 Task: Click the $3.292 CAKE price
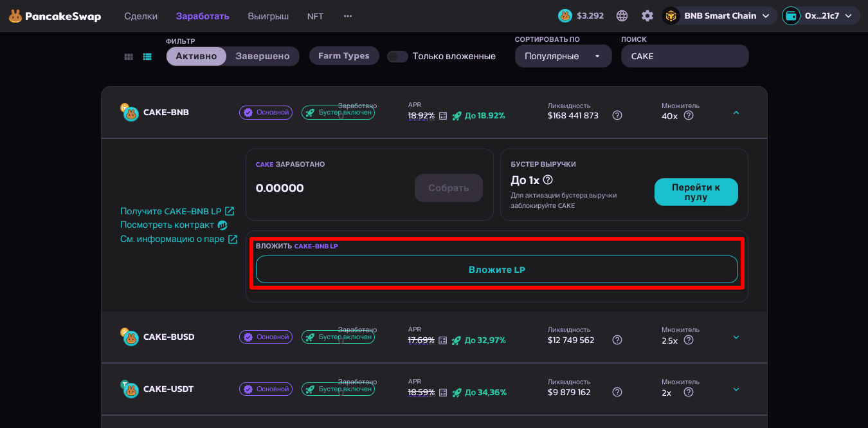(x=590, y=16)
